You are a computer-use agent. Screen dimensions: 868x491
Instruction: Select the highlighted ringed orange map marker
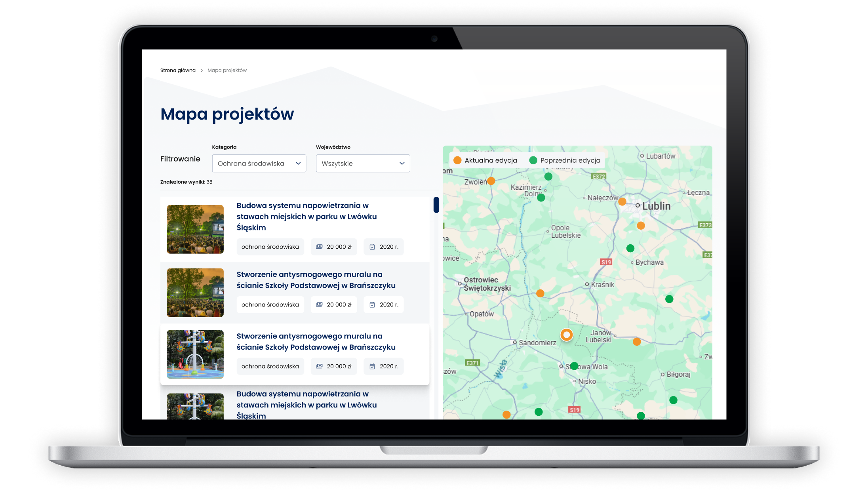point(567,335)
